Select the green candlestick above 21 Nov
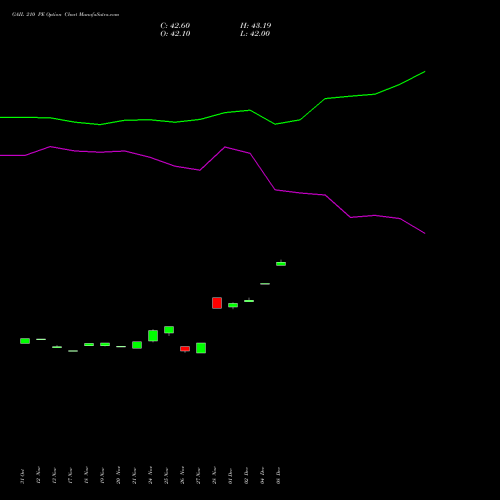 (137, 345)
